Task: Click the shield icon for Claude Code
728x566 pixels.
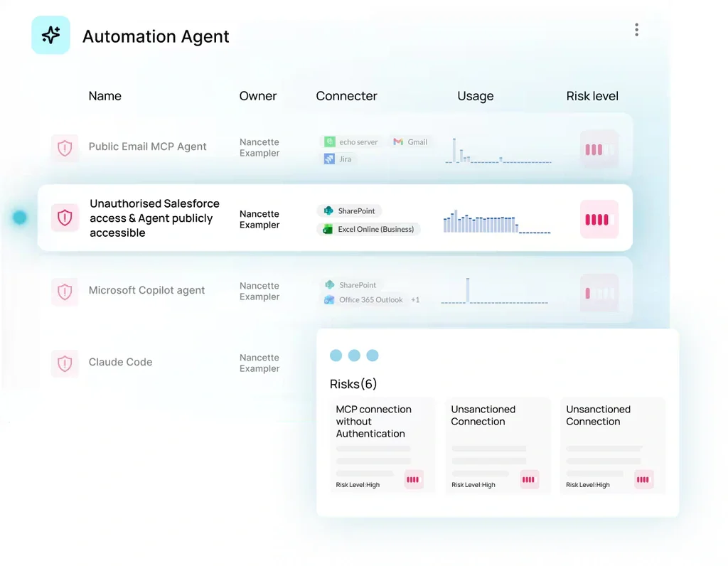Action: click(x=65, y=363)
